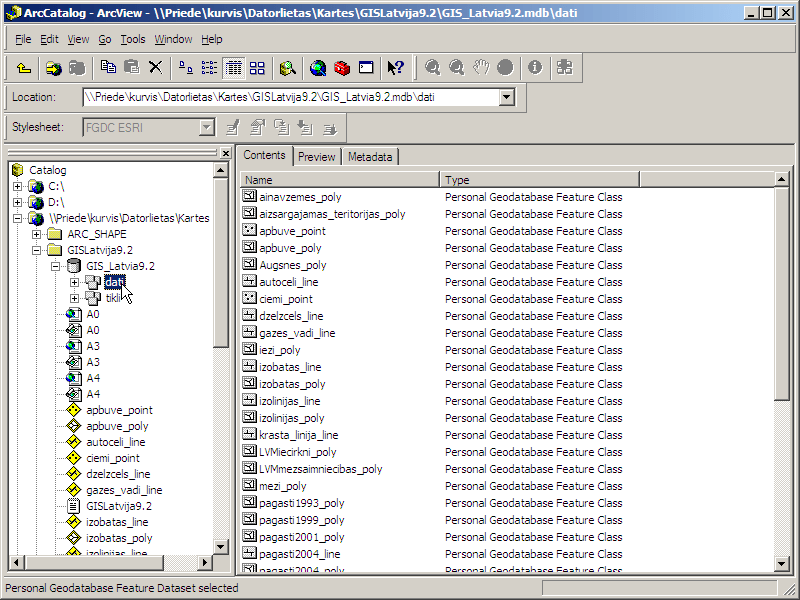The height and width of the screenshot is (600, 800).
Task: Click the What's This help icon
Action: tap(395, 68)
